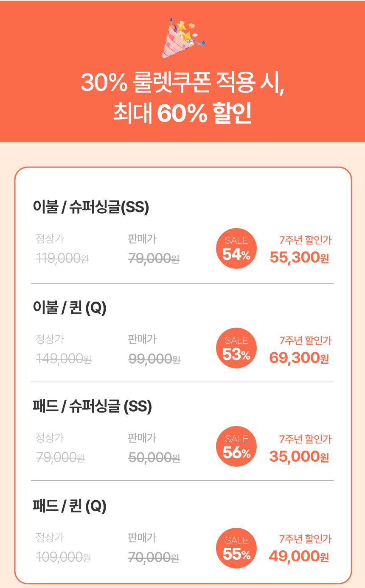365x588 pixels.
Task: Click the crossed-out 50,000원 selling price
Action: pyautogui.click(x=154, y=457)
